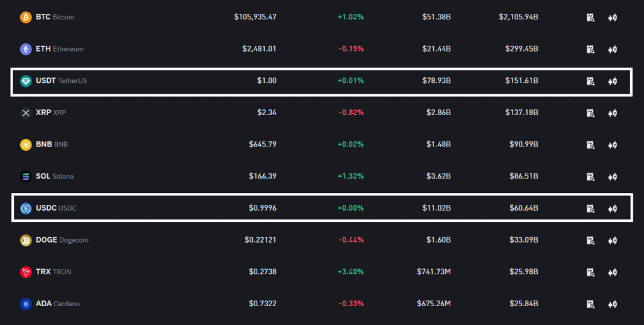Open the TRX TRON name link

pos(53,272)
